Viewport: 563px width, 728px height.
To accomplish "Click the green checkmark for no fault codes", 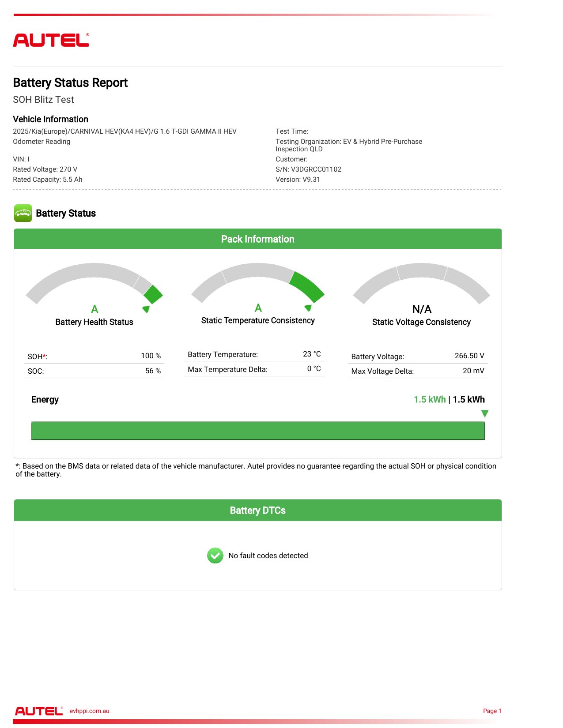I will click(215, 556).
